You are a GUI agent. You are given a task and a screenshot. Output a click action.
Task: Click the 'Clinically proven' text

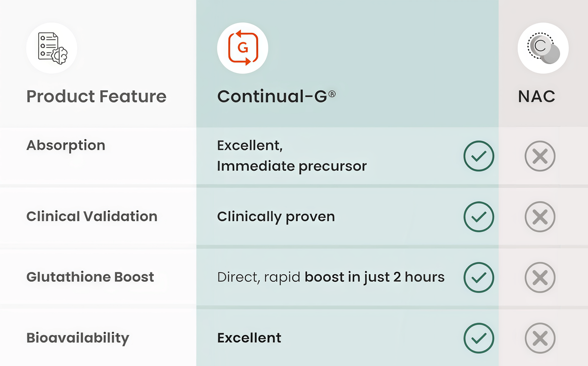coord(276,217)
